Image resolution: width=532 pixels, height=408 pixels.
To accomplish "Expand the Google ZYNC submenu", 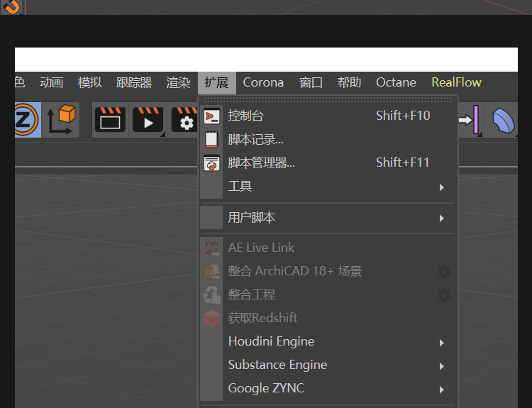I will pos(328,388).
